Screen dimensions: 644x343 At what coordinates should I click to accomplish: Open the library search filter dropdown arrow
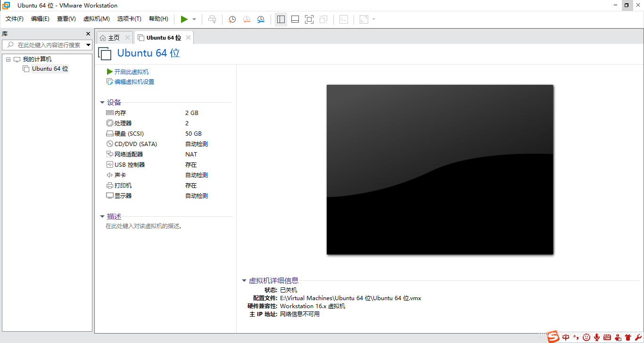point(88,45)
